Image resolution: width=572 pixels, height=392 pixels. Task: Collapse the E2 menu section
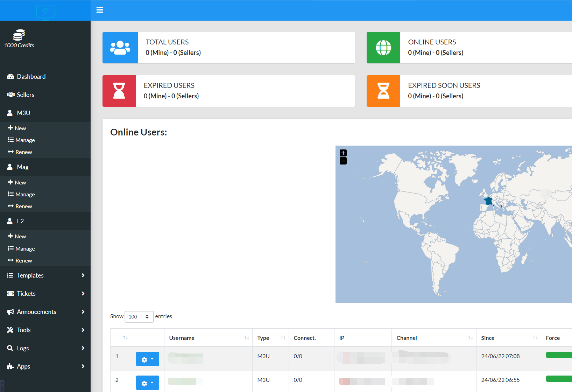coord(45,221)
